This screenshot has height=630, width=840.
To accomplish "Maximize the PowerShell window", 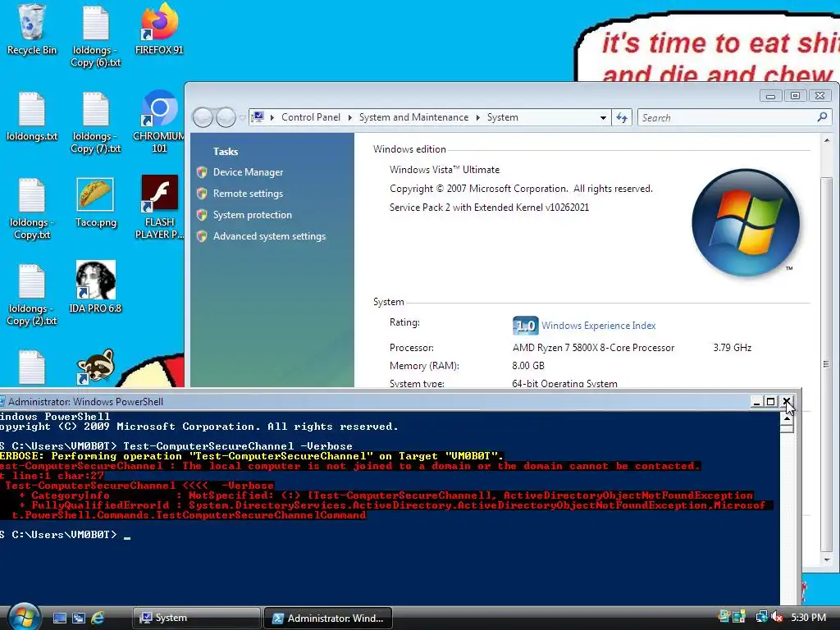I will pyautogui.click(x=771, y=401).
